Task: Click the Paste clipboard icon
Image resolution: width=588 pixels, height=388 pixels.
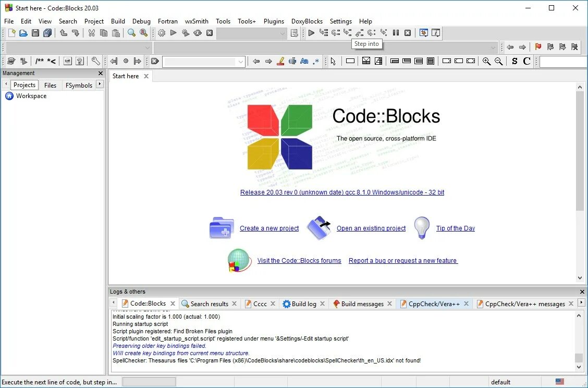Action: click(x=116, y=33)
